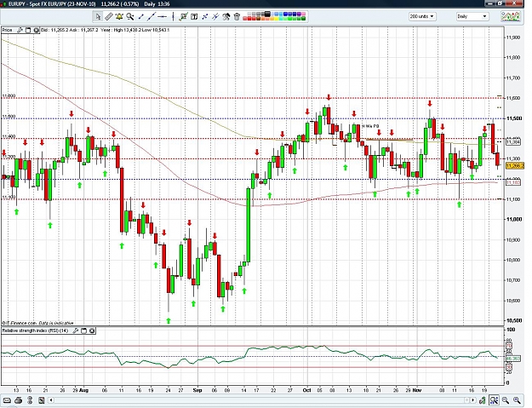The width and height of the screenshot is (532, 408).
Task: Select the long trend line tool
Action: click(x=152, y=16)
